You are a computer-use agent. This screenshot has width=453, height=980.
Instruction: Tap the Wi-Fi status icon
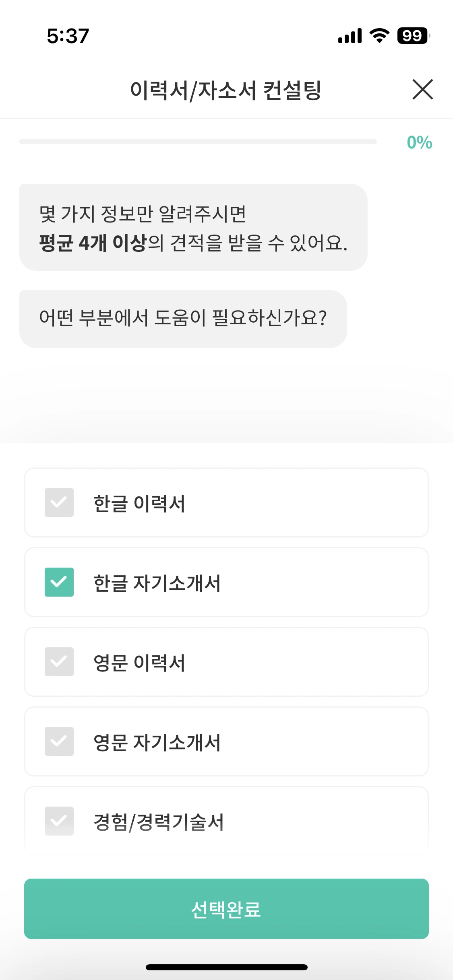pos(379,36)
